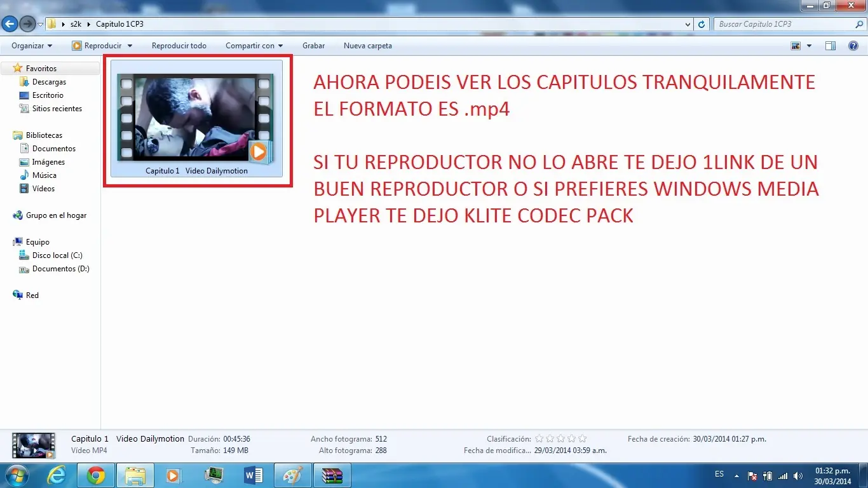Open the volume speaker tray icon

(x=797, y=475)
